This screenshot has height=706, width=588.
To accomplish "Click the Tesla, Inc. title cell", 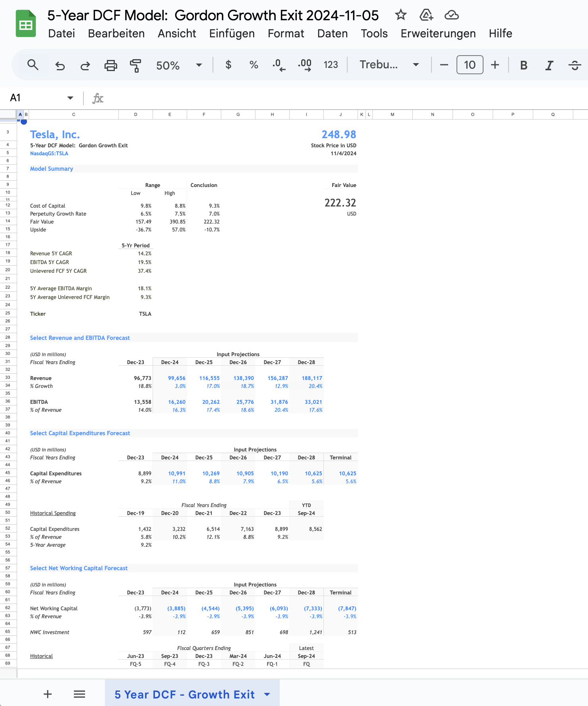I will point(55,135).
